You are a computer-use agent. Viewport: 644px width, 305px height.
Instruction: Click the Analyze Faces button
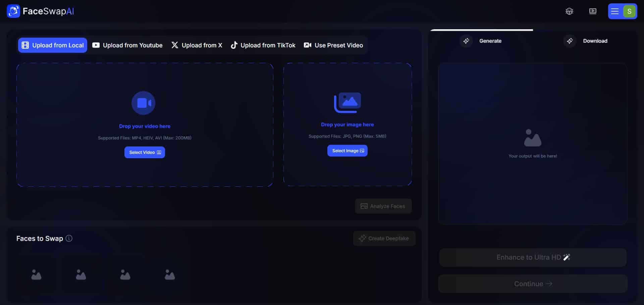coord(383,206)
